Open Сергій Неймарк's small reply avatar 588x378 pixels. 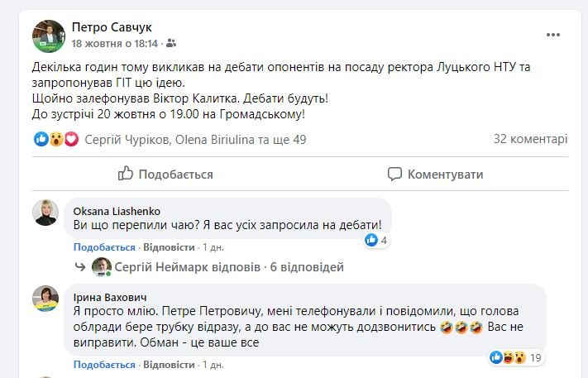click(102, 267)
